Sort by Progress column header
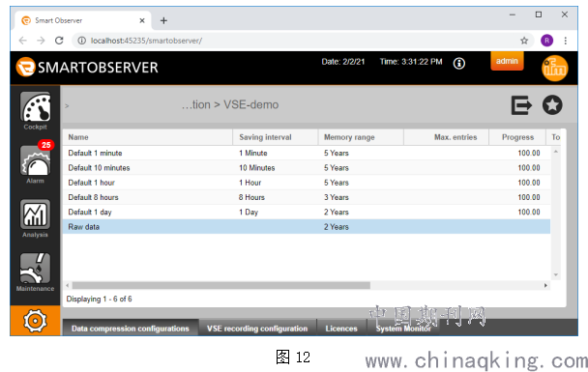Viewport: 588px width, 372px height. pyautogui.click(x=517, y=137)
